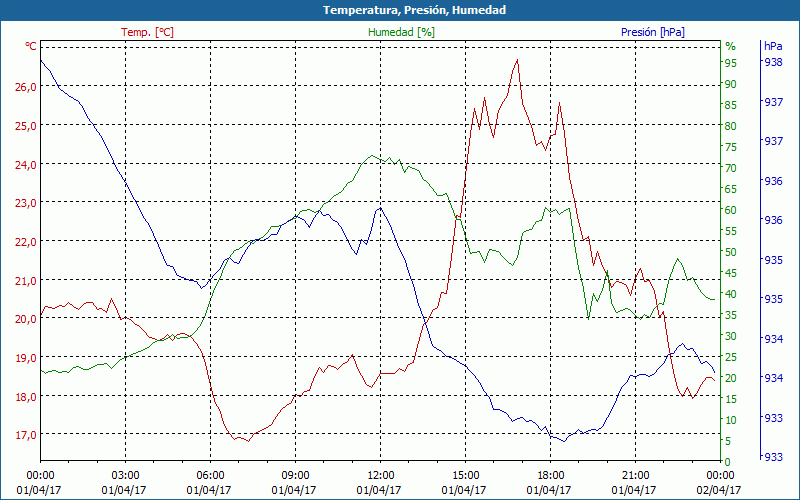Click the '938' pressure axis value
800x500 pixels.
click(x=773, y=62)
